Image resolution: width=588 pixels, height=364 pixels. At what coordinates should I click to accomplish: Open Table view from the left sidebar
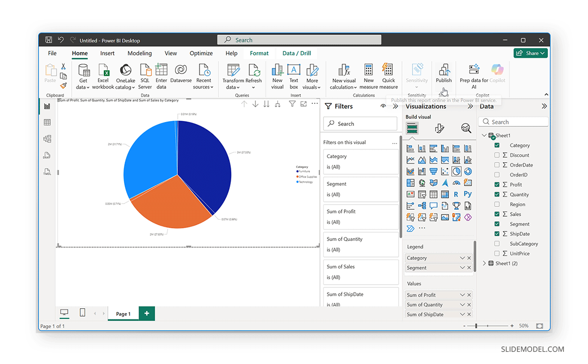coord(47,122)
